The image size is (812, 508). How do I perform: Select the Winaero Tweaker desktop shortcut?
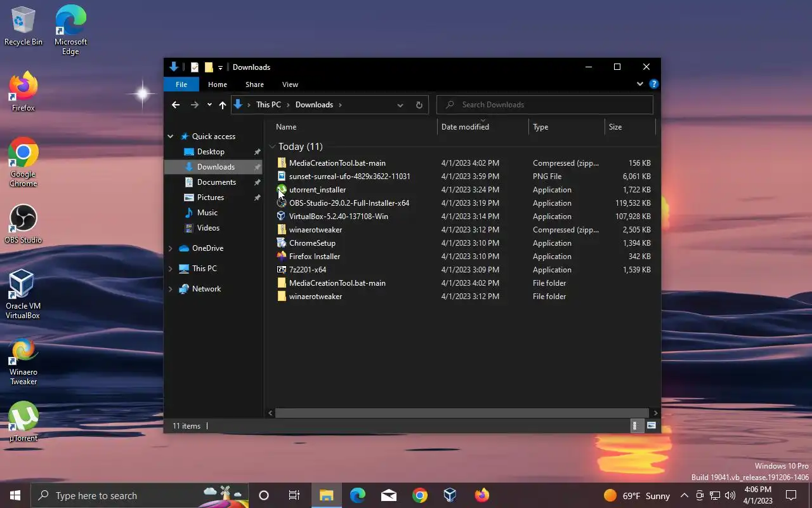(x=23, y=361)
